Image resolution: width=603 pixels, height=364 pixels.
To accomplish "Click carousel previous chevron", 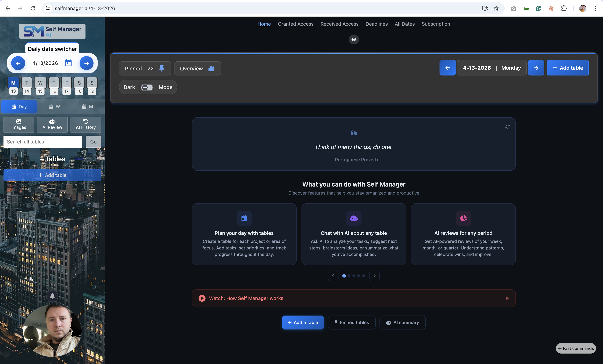I will coord(333,275).
